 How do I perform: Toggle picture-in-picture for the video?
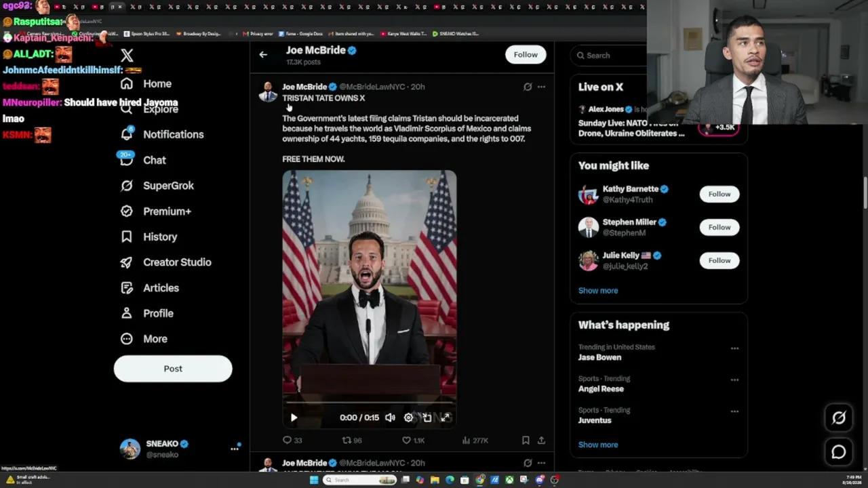[427, 418]
